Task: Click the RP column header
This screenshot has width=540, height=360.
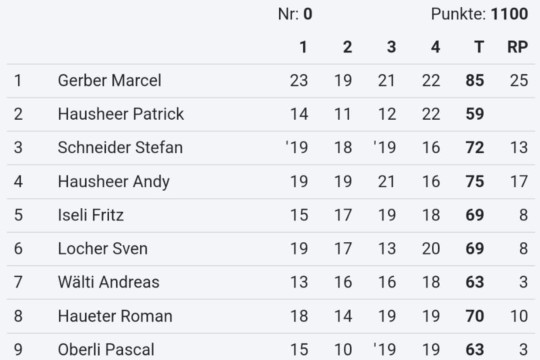Action: click(x=518, y=47)
